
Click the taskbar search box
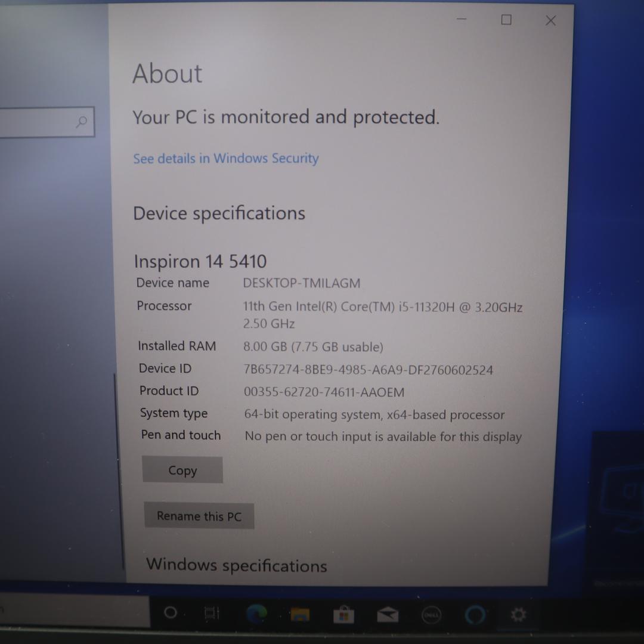click(75, 612)
